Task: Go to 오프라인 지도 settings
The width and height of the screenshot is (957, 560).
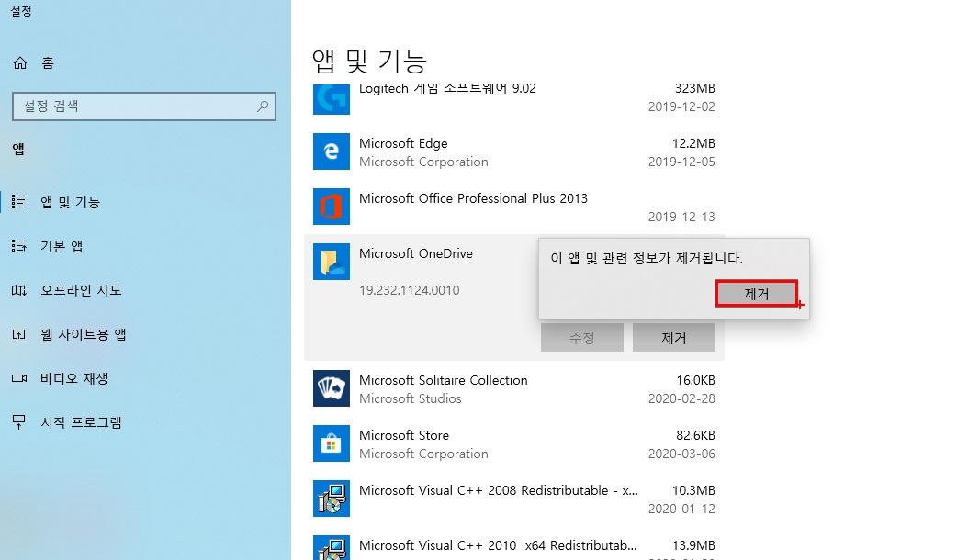Action: click(81, 290)
